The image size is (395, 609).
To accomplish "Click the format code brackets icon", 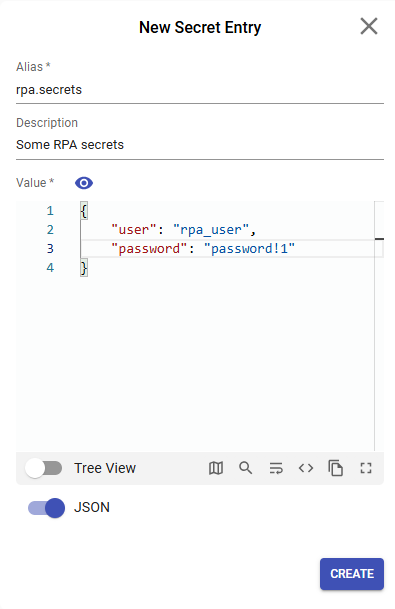I will point(306,468).
